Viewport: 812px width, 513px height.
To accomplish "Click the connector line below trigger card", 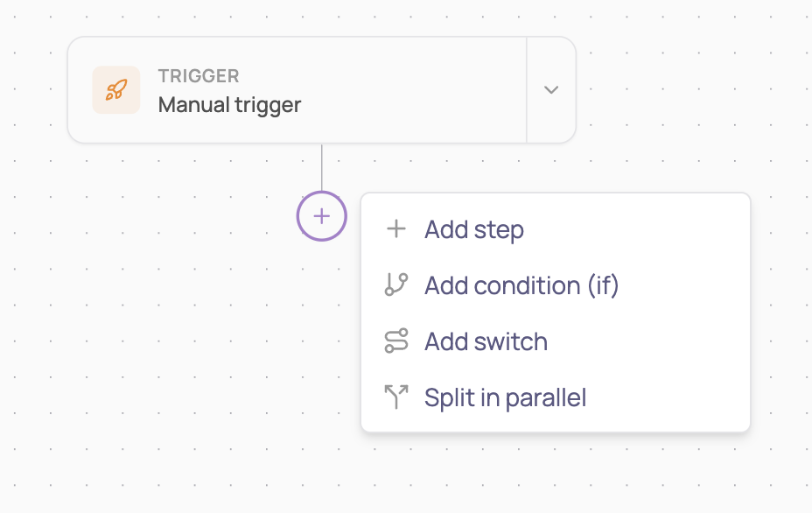I will (x=322, y=167).
